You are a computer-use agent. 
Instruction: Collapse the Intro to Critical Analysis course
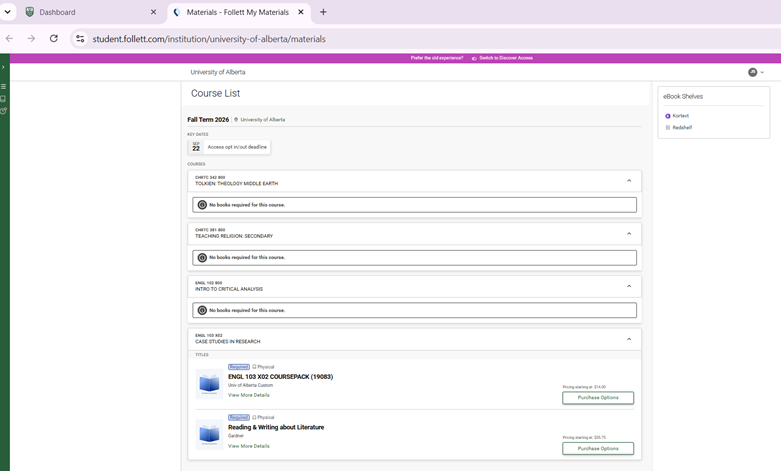click(629, 286)
